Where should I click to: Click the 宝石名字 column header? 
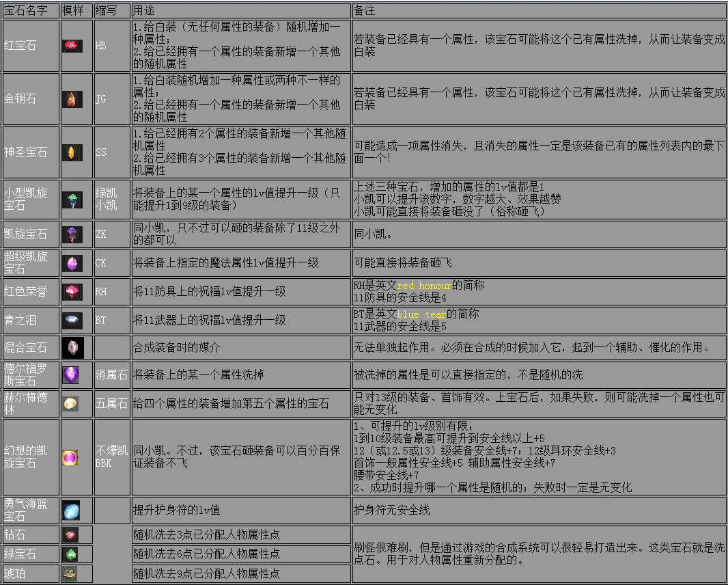point(30,11)
